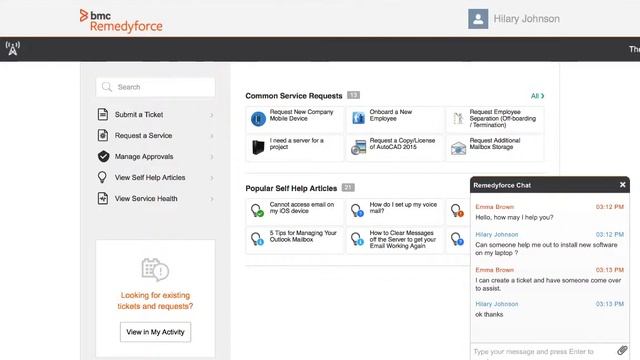Click the black server icon
This screenshot has width=640, height=360.
(x=258, y=147)
